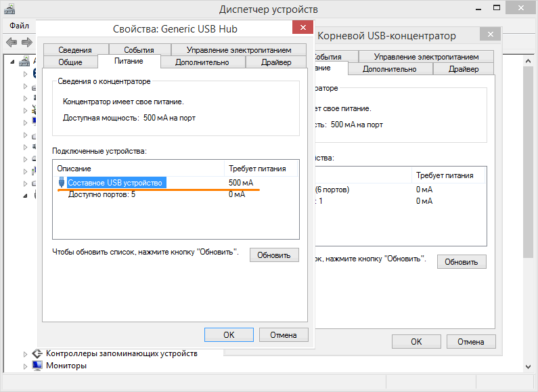The height and width of the screenshot is (392, 538).
Task: Click the Контроллеры запоминающих устройств icon
Action: pyautogui.click(x=37, y=353)
